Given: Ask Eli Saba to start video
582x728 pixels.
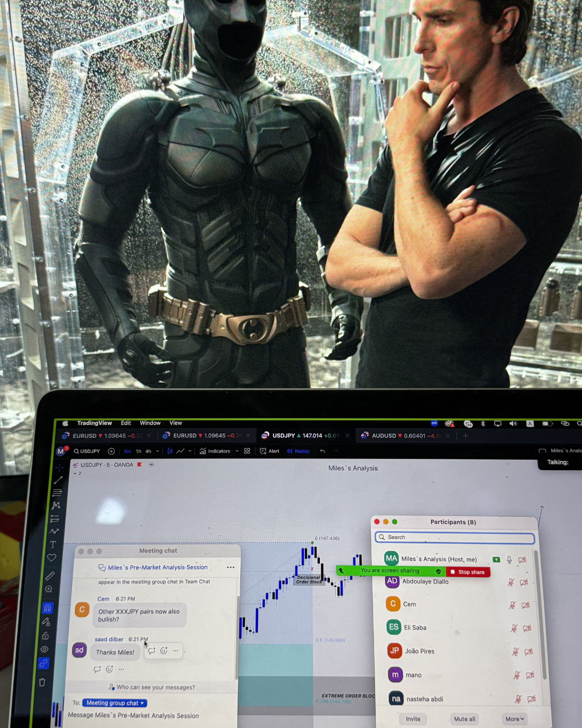Looking at the screenshot, I should [x=527, y=628].
